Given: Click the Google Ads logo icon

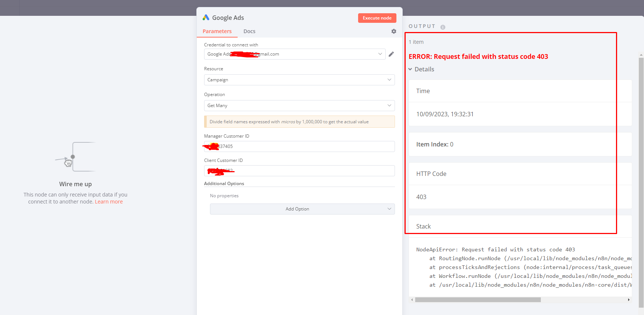Looking at the screenshot, I should 206,18.
